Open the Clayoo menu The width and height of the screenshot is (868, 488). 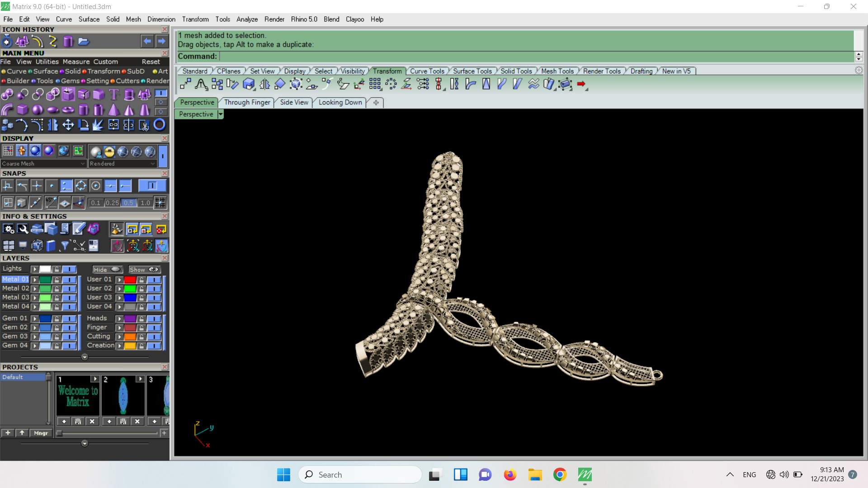tap(354, 19)
